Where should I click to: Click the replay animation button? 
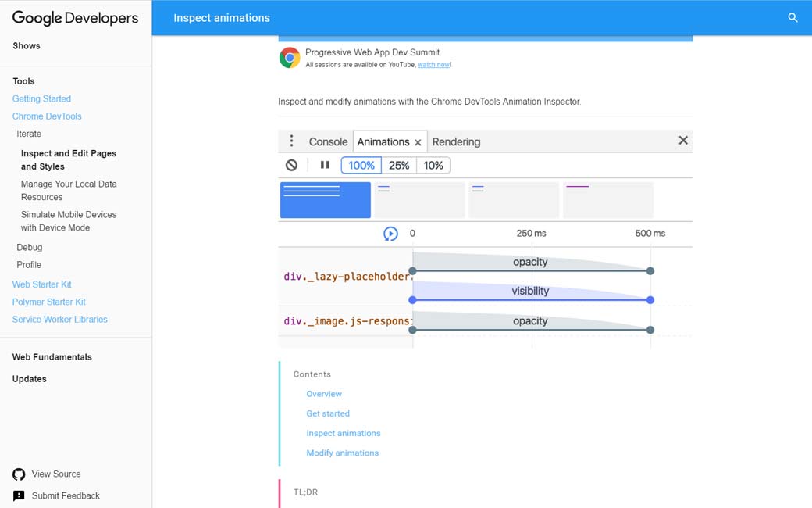click(x=390, y=234)
